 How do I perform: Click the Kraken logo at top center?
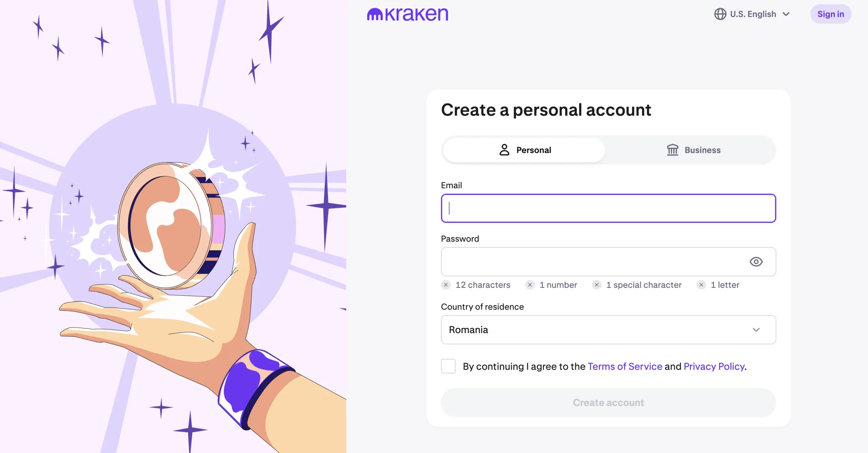click(407, 13)
